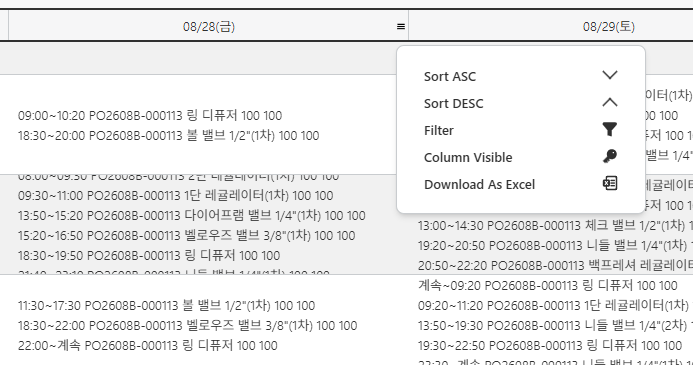This screenshot has height=365, width=693.
Task: Select the 11:30~17:30 볼 밸브 entry
Action: (x=167, y=306)
